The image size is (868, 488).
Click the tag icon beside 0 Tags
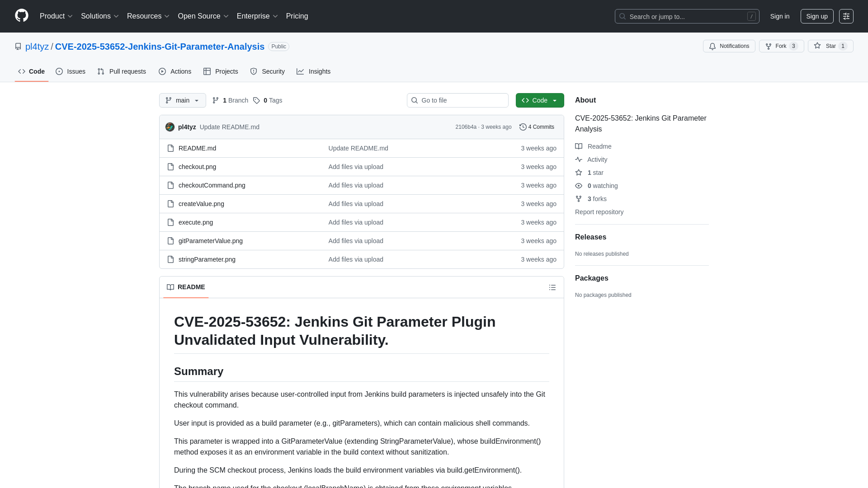tap(256, 100)
